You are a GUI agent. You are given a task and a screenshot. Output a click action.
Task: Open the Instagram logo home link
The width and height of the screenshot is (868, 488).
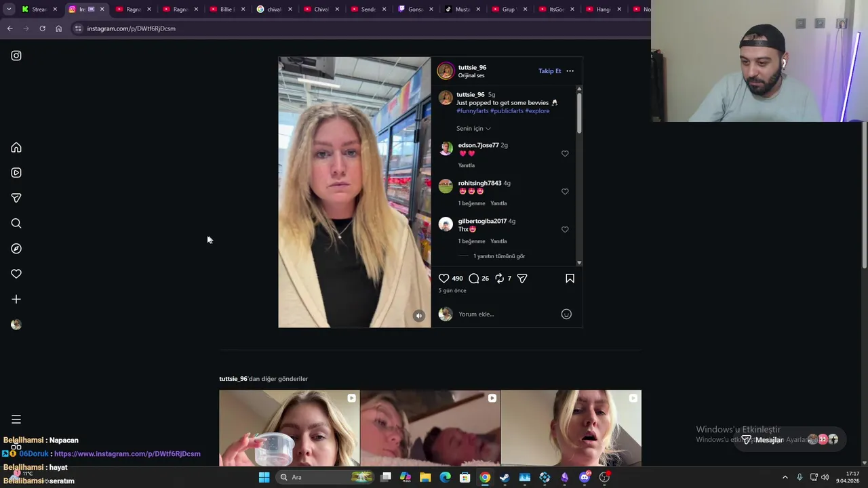[16, 56]
